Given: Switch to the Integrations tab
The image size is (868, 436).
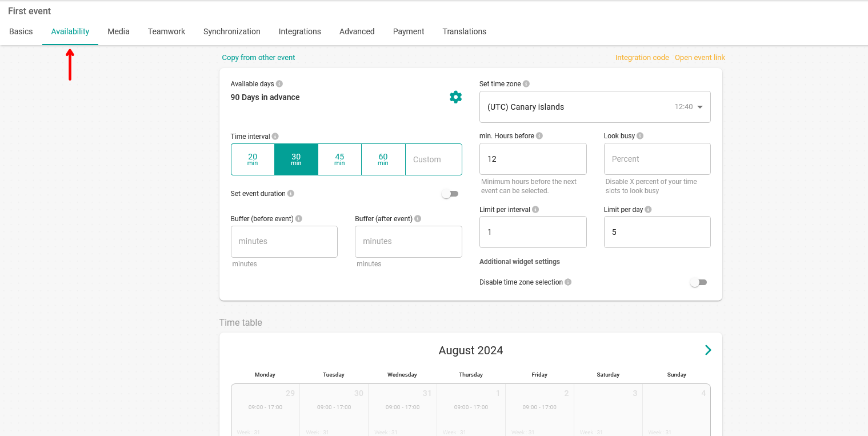Looking at the screenshot, I should (300, 31).
